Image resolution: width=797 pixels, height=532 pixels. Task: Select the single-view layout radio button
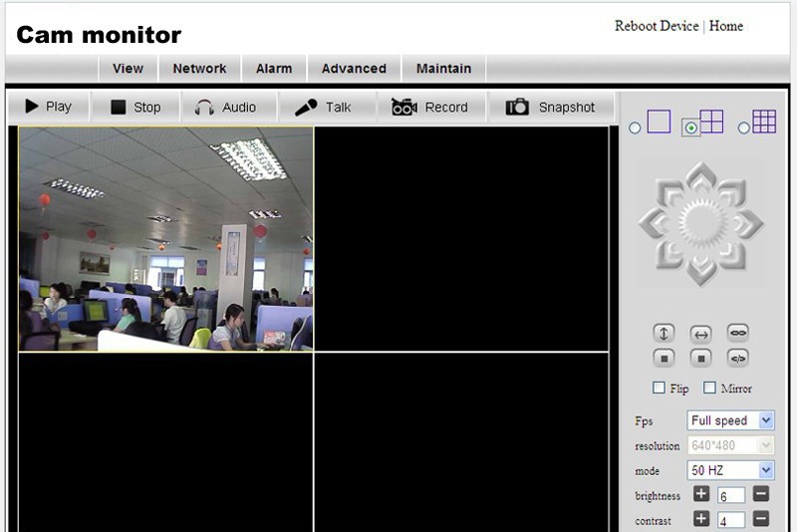coord(636,128)
